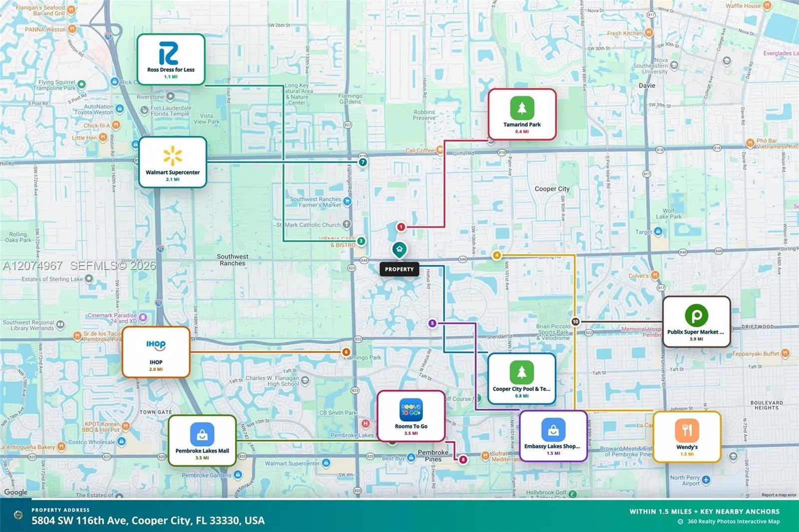Click the Southwest Ranches area label
The height and width of the screenshot is (532, 799).
(x=233, y=260)
